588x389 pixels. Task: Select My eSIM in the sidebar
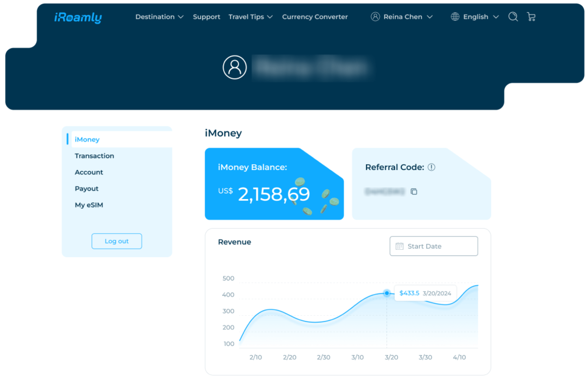pyautogui.click(x=89, y=205)
